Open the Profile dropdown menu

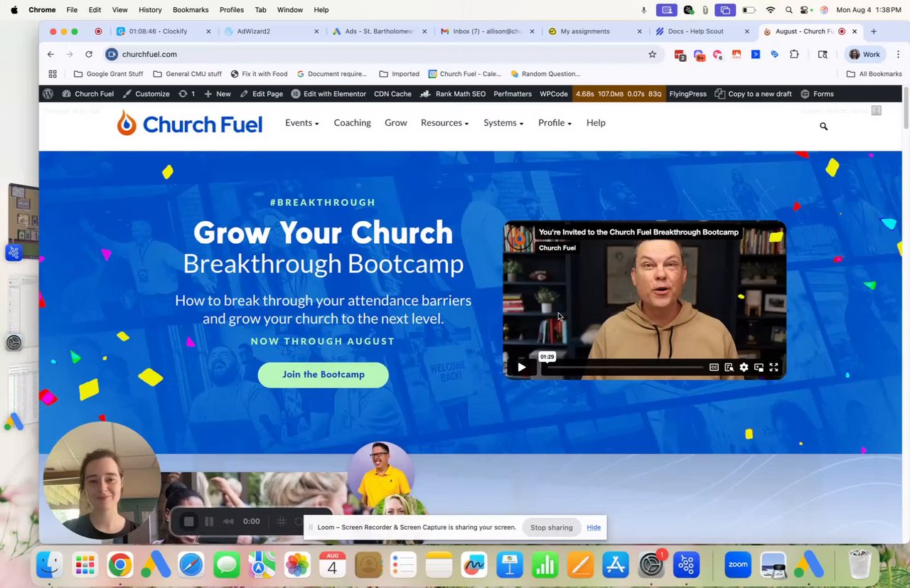[555, 123]
